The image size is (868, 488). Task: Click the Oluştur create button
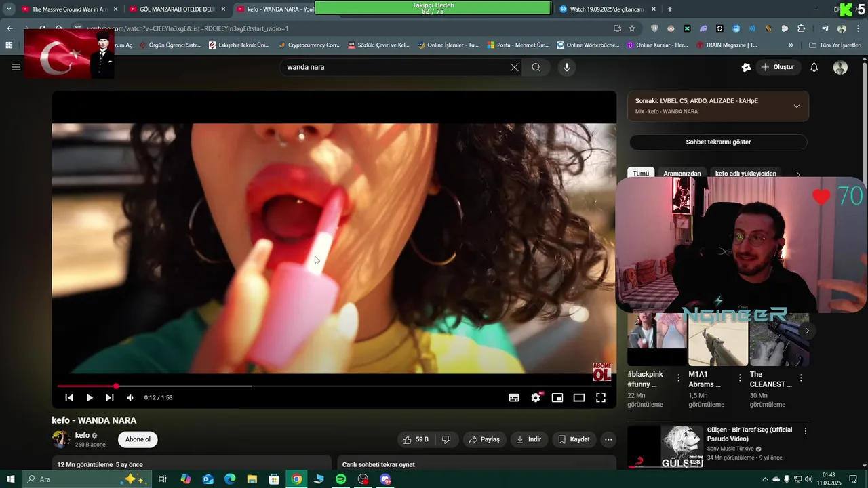(x=777, y=67)
